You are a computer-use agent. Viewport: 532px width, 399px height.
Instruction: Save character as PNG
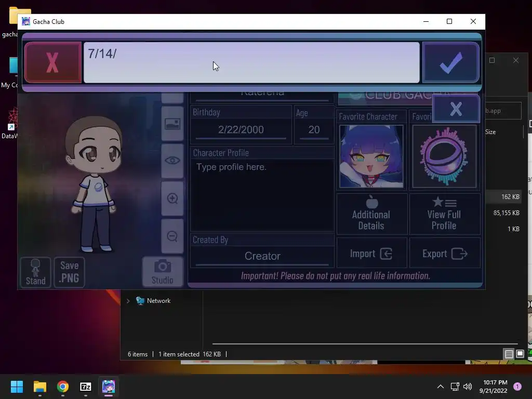pos(69,272)
